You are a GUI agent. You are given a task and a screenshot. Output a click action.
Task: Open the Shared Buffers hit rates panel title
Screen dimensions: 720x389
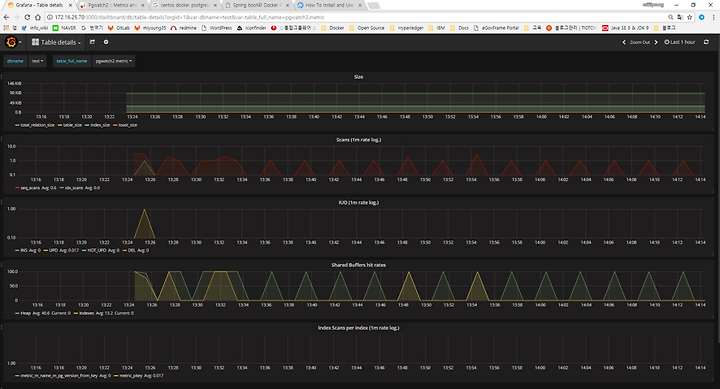[359, 265]
